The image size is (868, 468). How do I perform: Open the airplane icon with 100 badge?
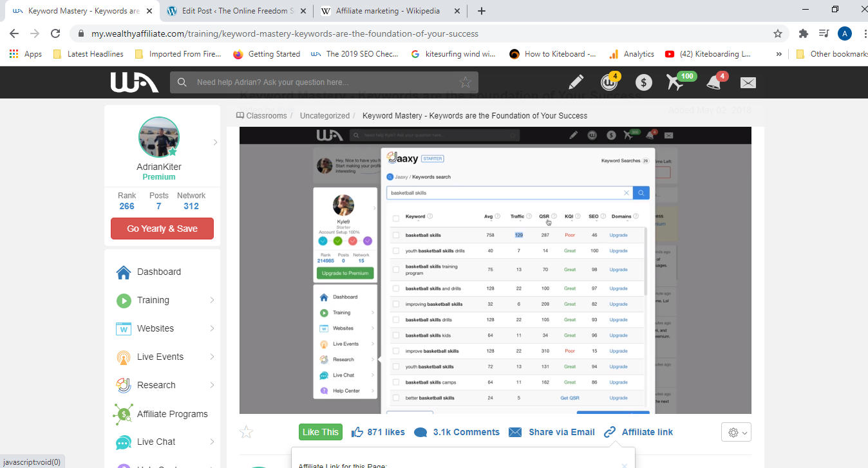tap(676, 82)
